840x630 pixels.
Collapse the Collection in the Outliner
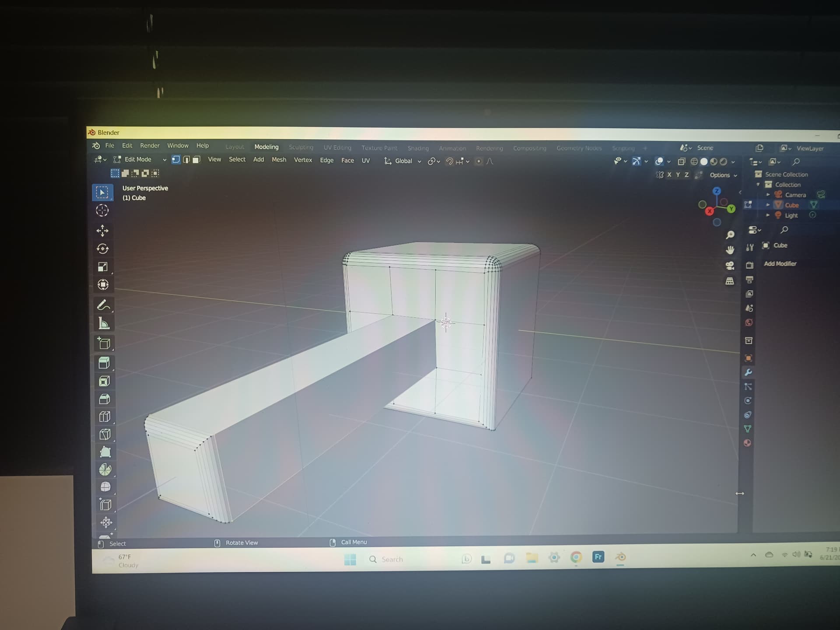click(758, 184)
